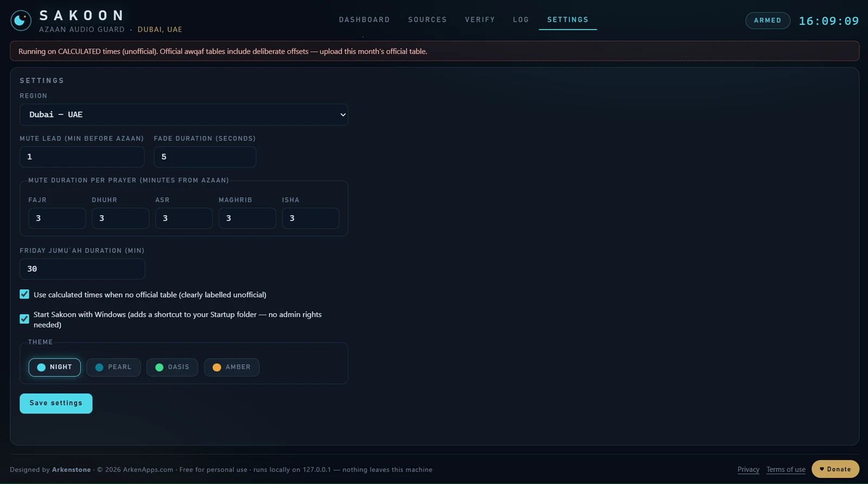Click the teal Pearl color dot
The height and width of the screenshot is (484, 868).
(x=99, y=367)
